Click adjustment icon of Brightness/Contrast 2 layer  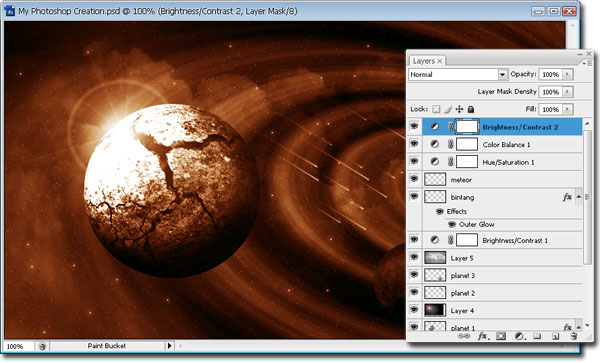(435, 127)
